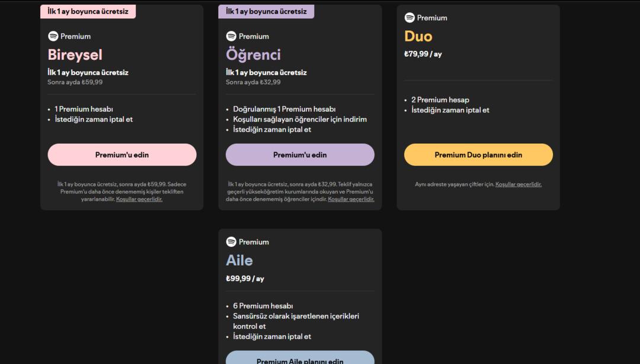640x364 pixels.
Task: Select the blue Premium Aile planını edin button
Action: point(300,359)
